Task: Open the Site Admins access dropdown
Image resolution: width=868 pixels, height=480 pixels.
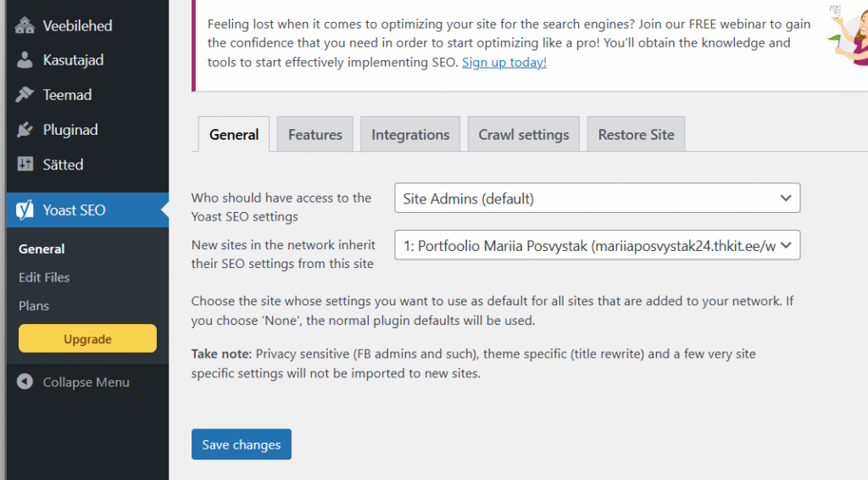Action: [597, 199]
